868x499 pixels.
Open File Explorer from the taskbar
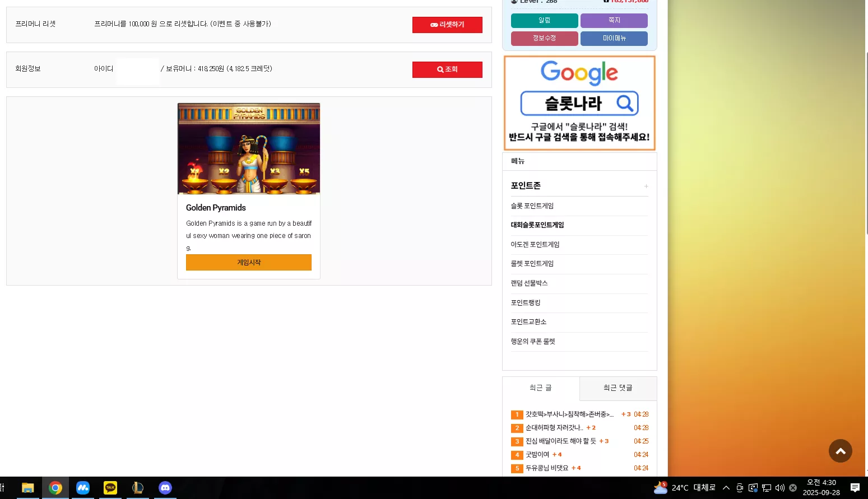click(27, 488)
